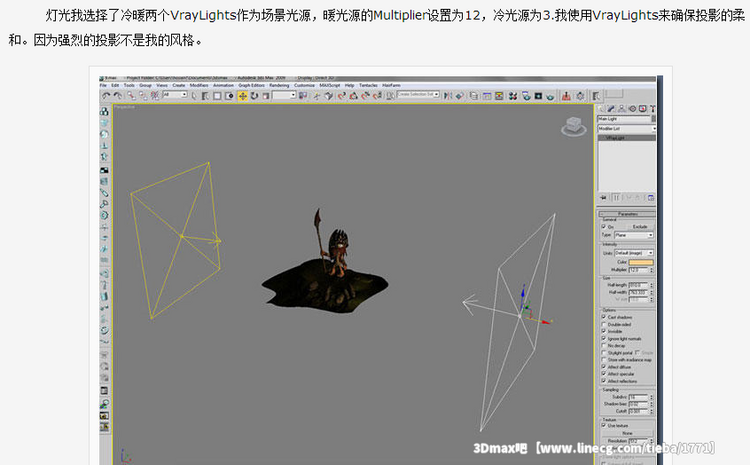The width and height of the screenshot is (750, 465).
Task: Click the Pin Stack icon under the modifier stack
Action: point(603,198)
